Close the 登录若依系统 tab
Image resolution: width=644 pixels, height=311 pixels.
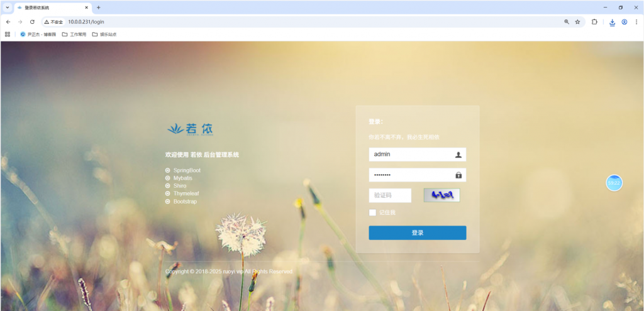click(86, 8)
